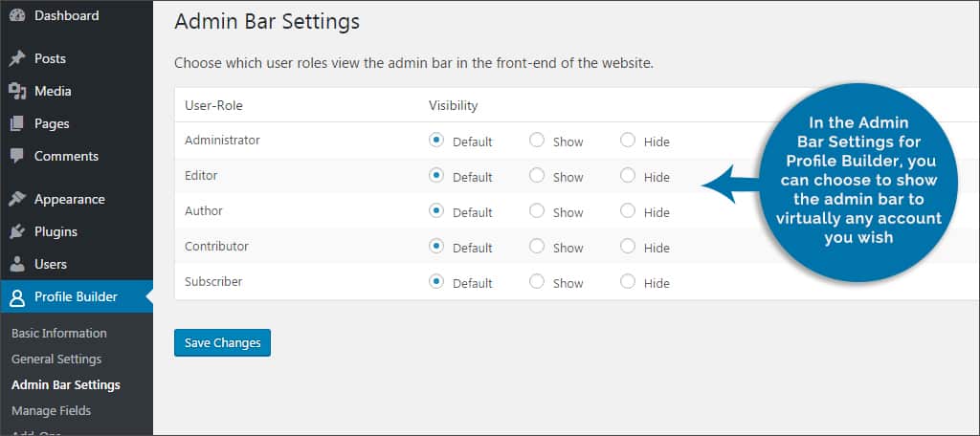Click the Save Changes button
980x436 pixels.
(x=222, y=343)
